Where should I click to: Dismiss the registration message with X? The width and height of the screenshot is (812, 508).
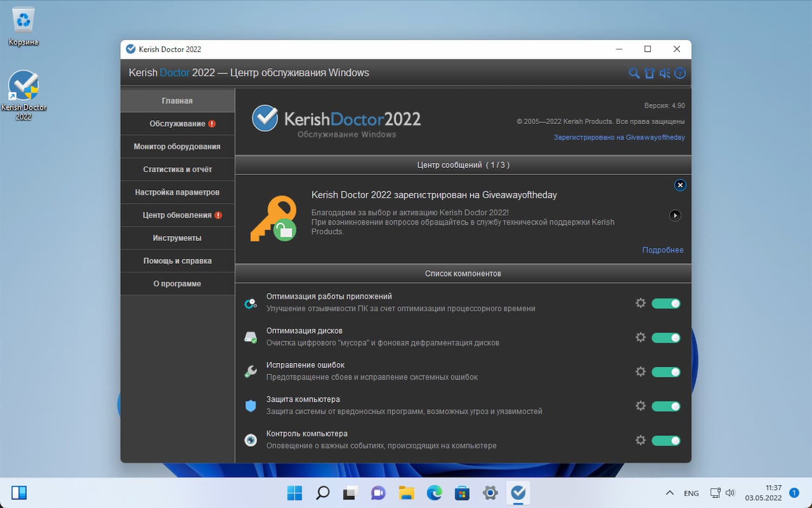click(x=680, y=185)
